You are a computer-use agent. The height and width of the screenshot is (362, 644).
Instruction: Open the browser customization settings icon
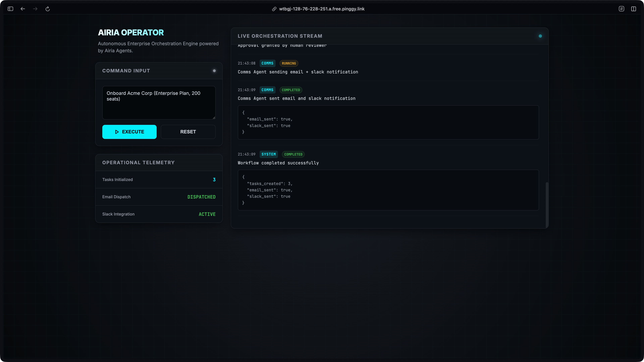(622, 9)
